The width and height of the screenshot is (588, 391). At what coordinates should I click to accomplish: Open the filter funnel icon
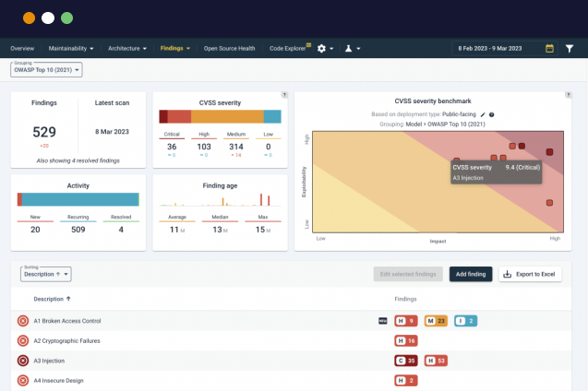click(570, 48)
